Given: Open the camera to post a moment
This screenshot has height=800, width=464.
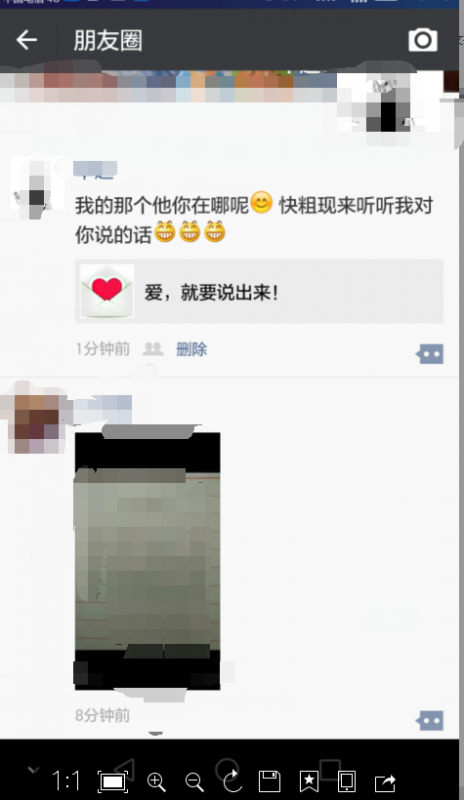Looking at the screenshot, I should click(x=423, y=40).
